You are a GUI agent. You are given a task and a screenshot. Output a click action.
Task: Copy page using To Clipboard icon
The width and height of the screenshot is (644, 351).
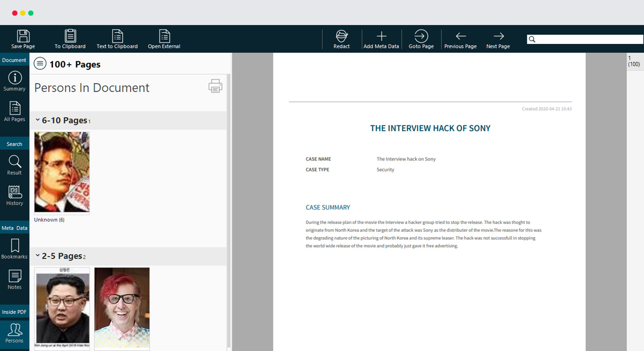point(70,36)
